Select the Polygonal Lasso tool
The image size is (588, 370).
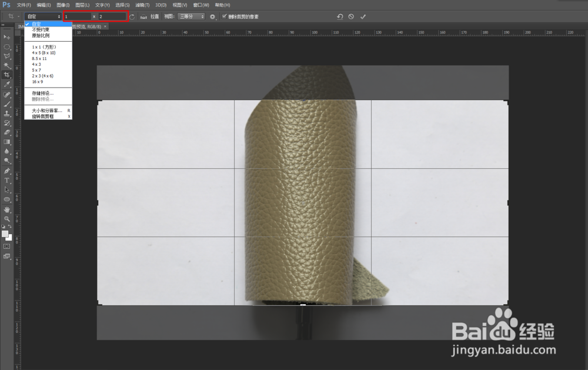point(6,56)
